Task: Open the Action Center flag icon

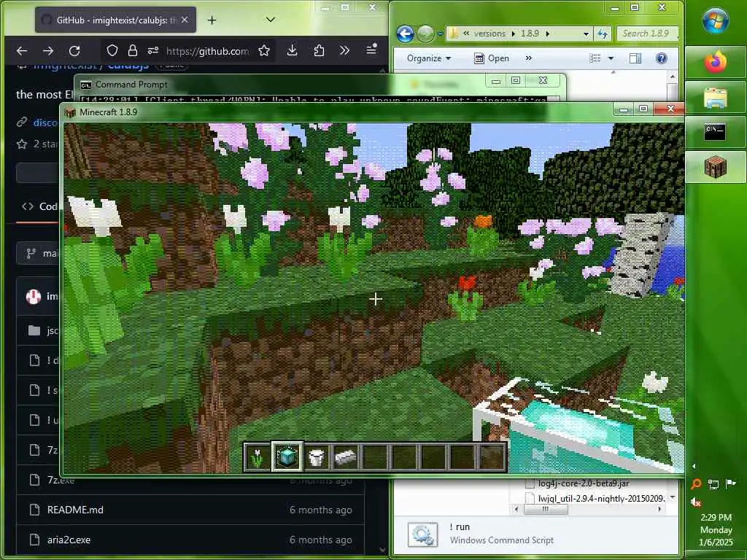Action: click(730, 484)
